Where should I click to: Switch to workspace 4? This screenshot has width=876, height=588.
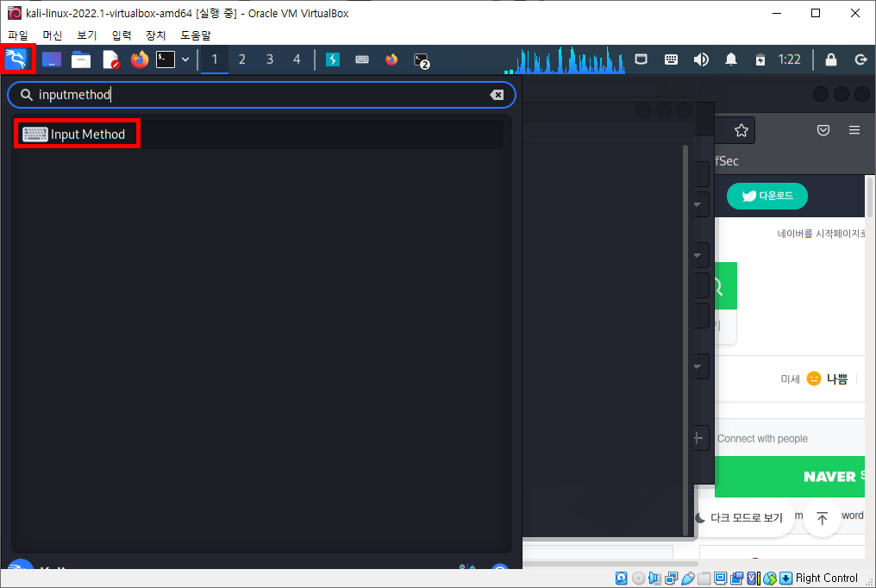tap(297, 59)
